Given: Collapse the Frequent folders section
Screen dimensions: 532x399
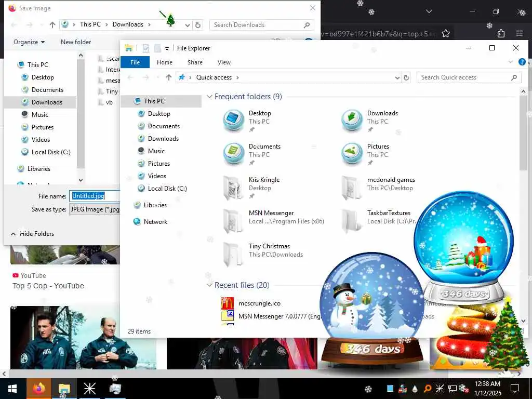Looking at the screenshot, I should [x=209, y=97].
